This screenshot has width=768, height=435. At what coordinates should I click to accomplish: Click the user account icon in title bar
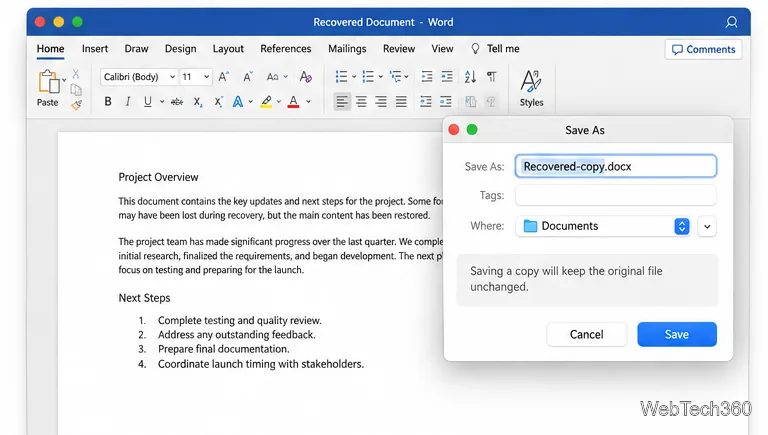click(x=731, y=22)
